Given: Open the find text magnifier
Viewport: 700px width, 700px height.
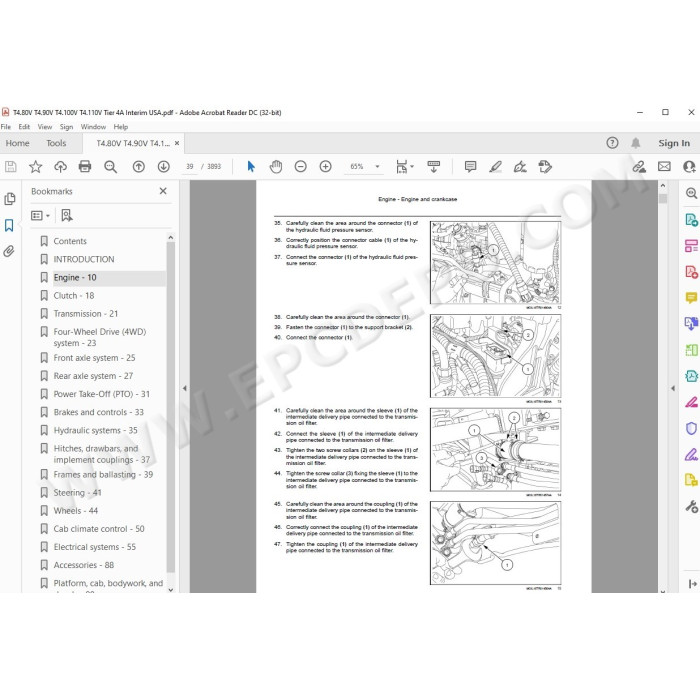Looking at the screenshot, I should pos(110,167).
